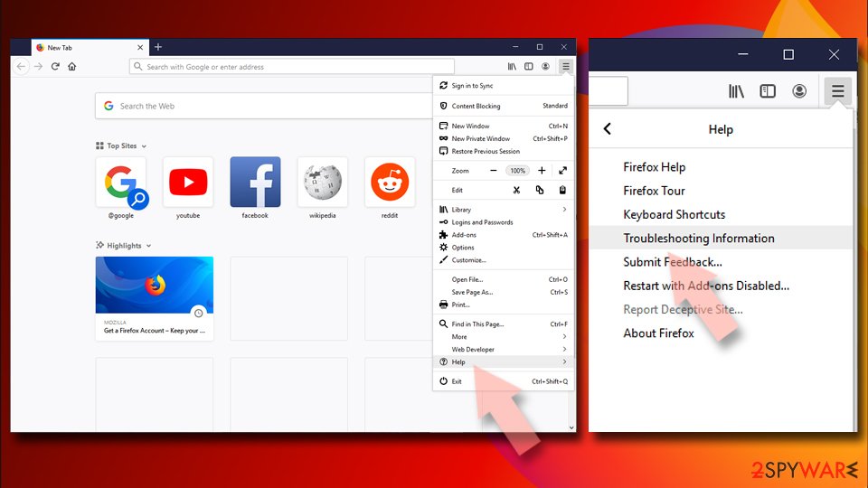Click the Copy icon in Edit row
The image size is (868, 488).
coord(539,190)
